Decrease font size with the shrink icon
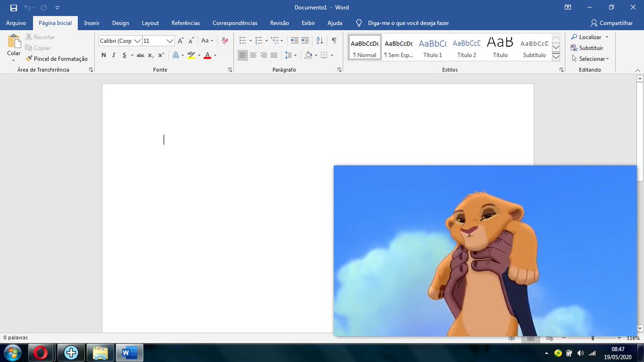 192,41
